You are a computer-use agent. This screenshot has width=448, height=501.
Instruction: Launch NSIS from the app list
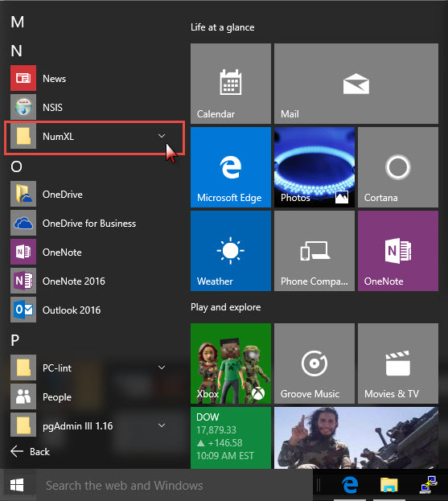pos(23,107)
